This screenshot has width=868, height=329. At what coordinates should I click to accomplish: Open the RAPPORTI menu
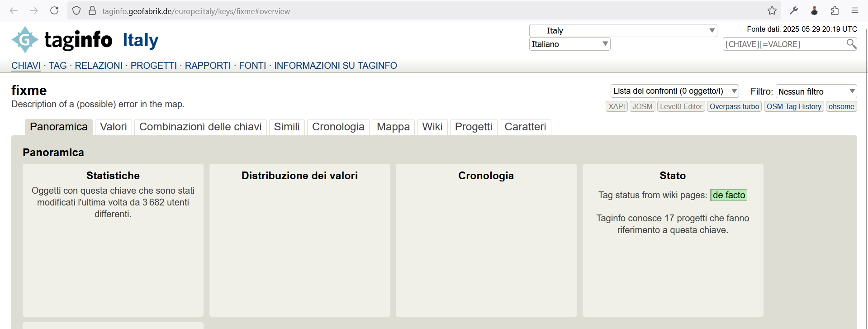coord(208,66)
